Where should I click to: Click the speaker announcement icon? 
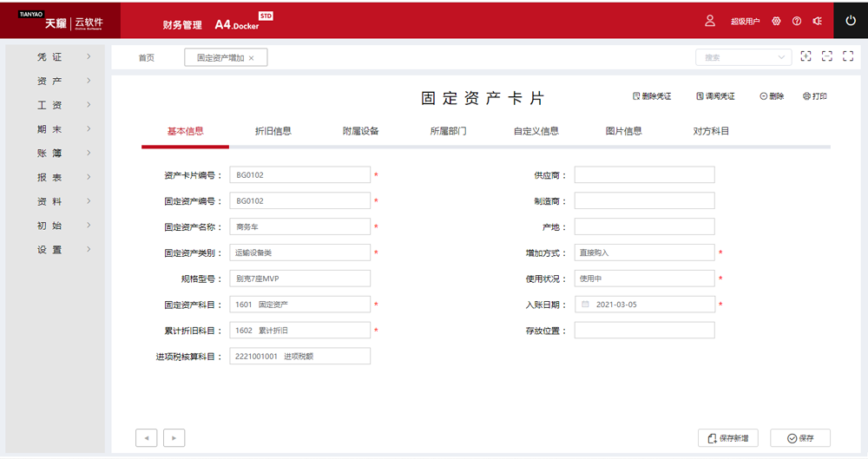[817, 21]
